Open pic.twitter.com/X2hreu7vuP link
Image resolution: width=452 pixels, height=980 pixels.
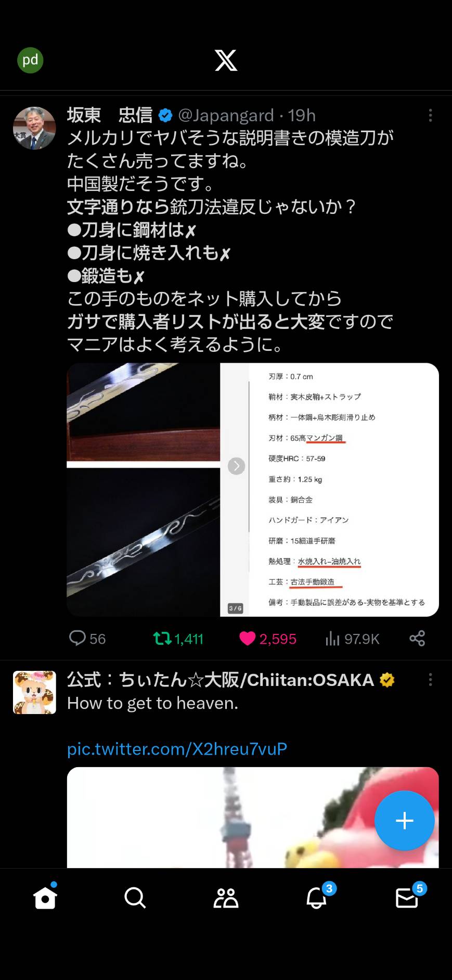177,749
